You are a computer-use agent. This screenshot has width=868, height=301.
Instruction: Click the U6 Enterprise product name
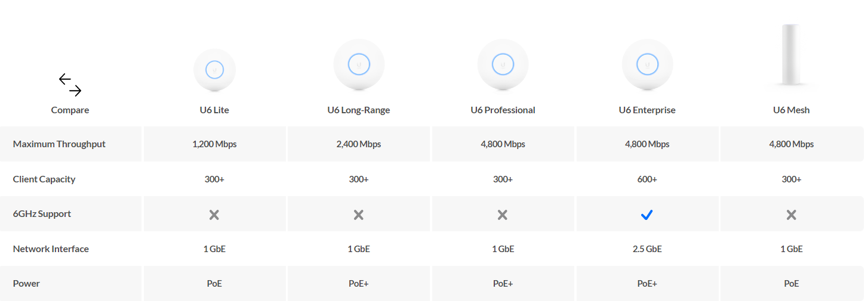[x=647, y=110]
